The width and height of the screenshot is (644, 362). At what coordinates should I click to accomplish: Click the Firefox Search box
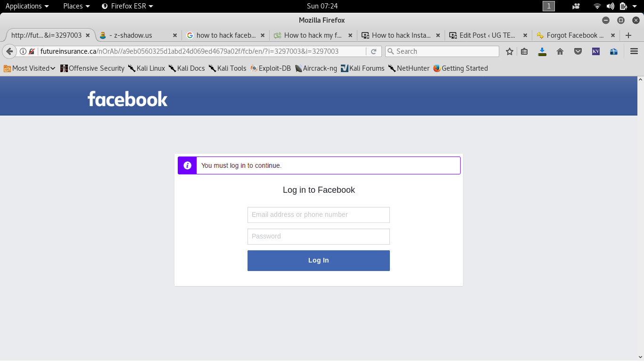click(x=442, y=51)
